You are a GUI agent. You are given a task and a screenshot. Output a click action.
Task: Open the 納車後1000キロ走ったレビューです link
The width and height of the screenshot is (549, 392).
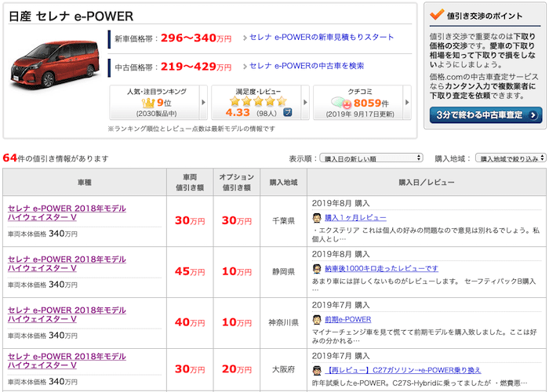click(381, 268)
